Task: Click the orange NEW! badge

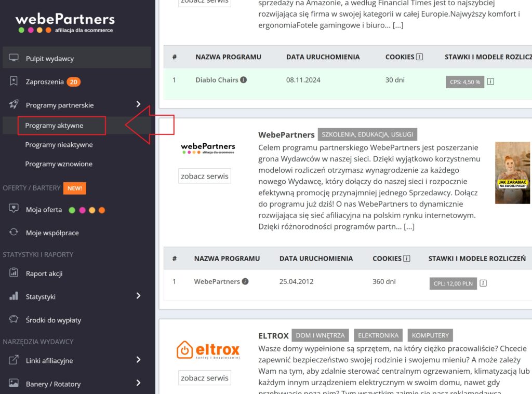Action: tap(75, 188)
